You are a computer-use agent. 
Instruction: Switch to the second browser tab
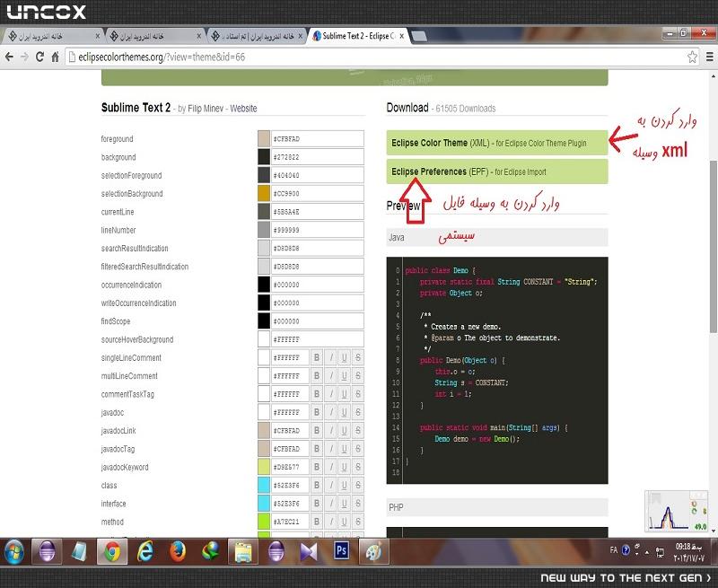pyautogui.click(x=153, y=36)
